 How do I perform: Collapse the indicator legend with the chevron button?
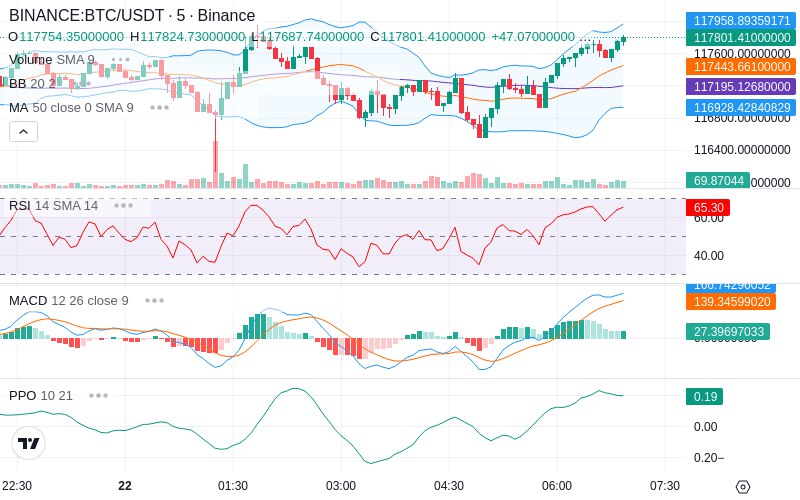click(x=23, y=132)
